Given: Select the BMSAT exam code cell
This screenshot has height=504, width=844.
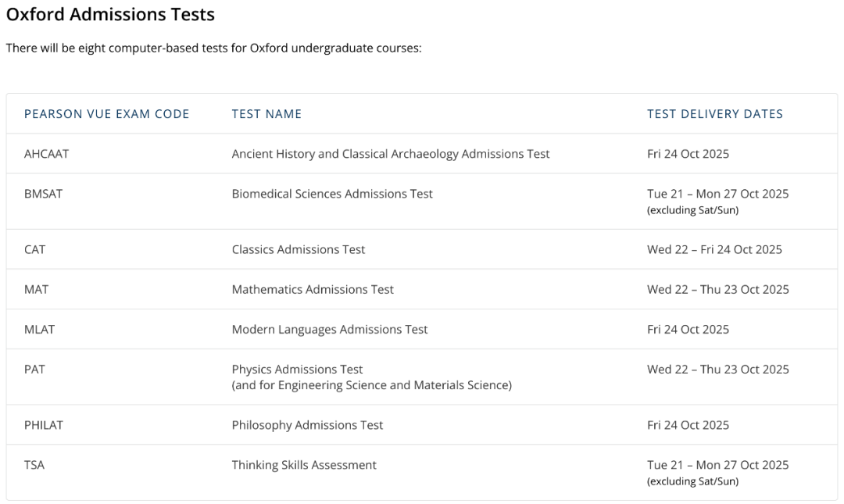Looking at the screenshot, I should (43, 194).
